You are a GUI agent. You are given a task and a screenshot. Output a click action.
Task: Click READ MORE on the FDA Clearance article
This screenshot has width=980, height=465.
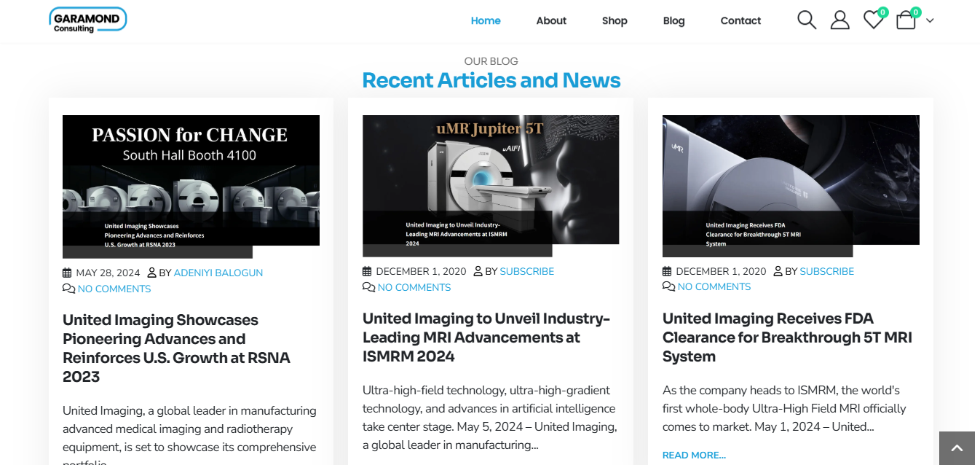[694, 456]
